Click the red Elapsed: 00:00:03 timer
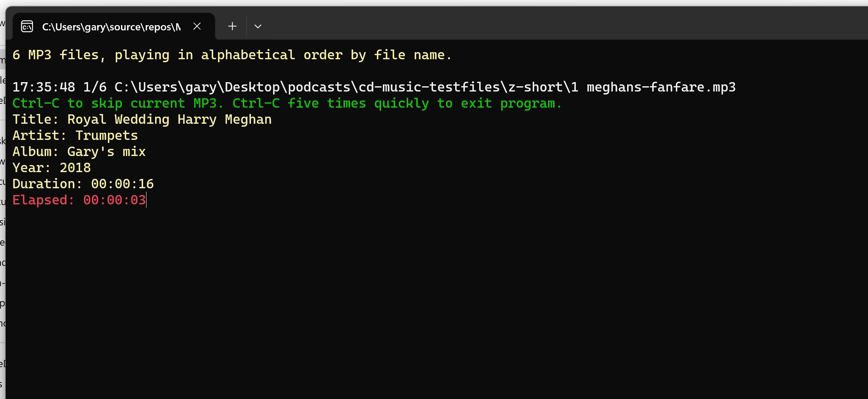 (79, 200)
